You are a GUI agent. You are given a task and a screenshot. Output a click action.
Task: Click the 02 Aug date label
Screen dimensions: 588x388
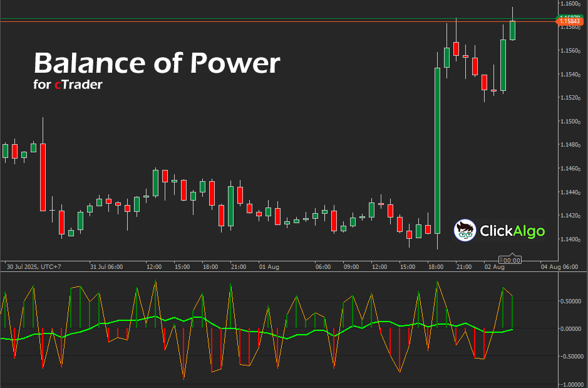[494, 267]
